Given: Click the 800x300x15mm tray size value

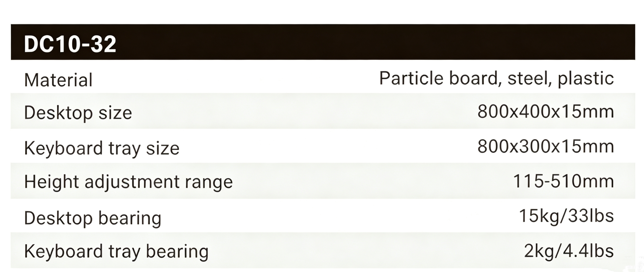Looking at the screenshot, I should click(546, 146).
